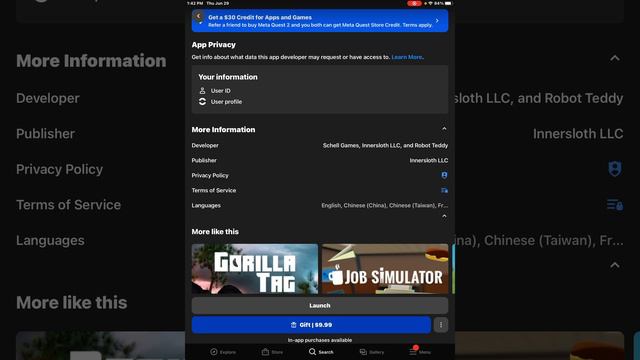Click the "In-app purchases available" note
Screen dimensions: 640x360
(x=320, y=340)
